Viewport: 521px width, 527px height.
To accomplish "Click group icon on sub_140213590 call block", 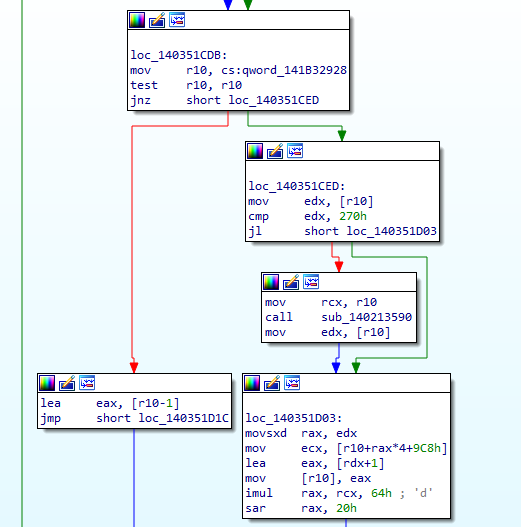I will pos(311,282).
